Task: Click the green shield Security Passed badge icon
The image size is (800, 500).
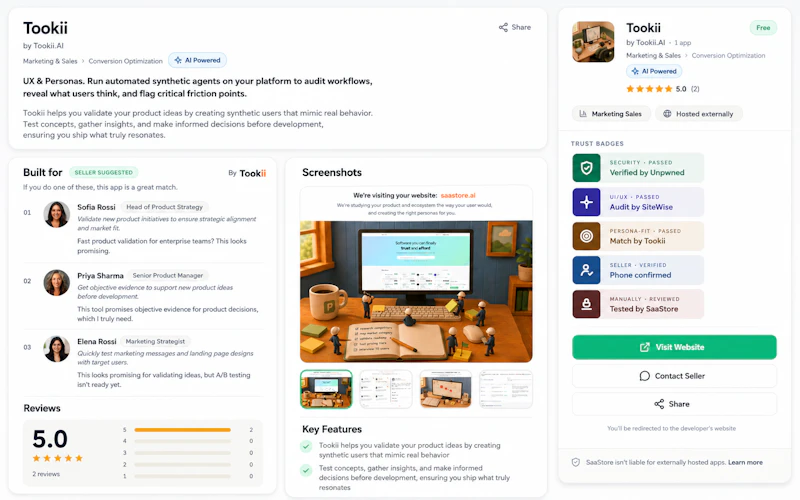Action: tap(586, 168)
